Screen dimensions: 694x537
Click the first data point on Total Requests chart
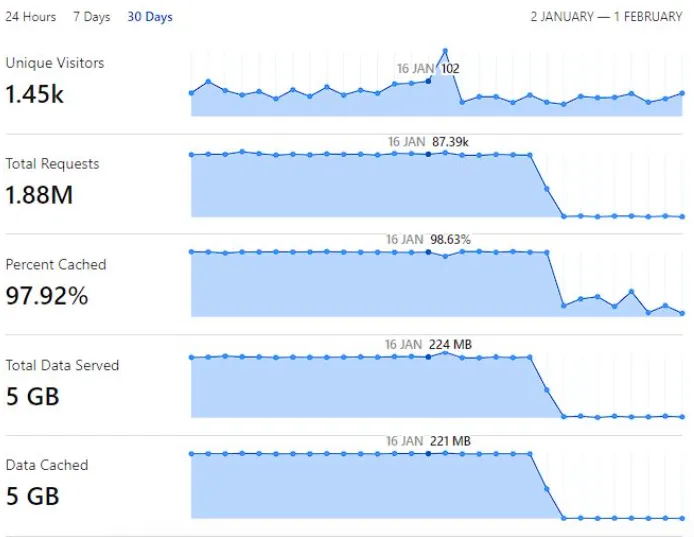191,155
